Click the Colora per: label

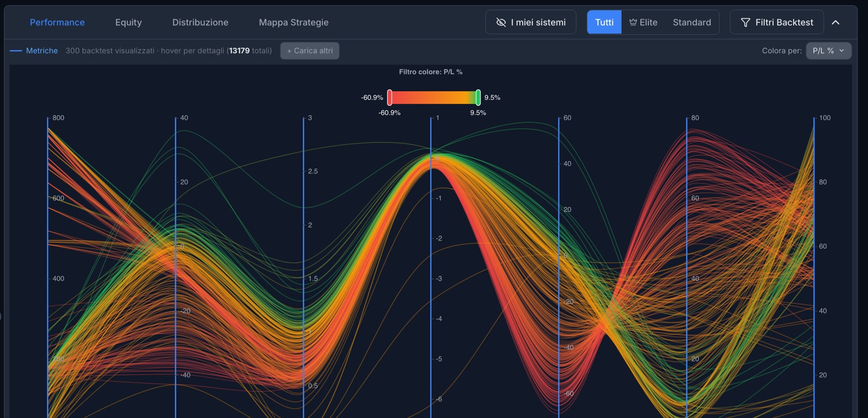point(782,50)
